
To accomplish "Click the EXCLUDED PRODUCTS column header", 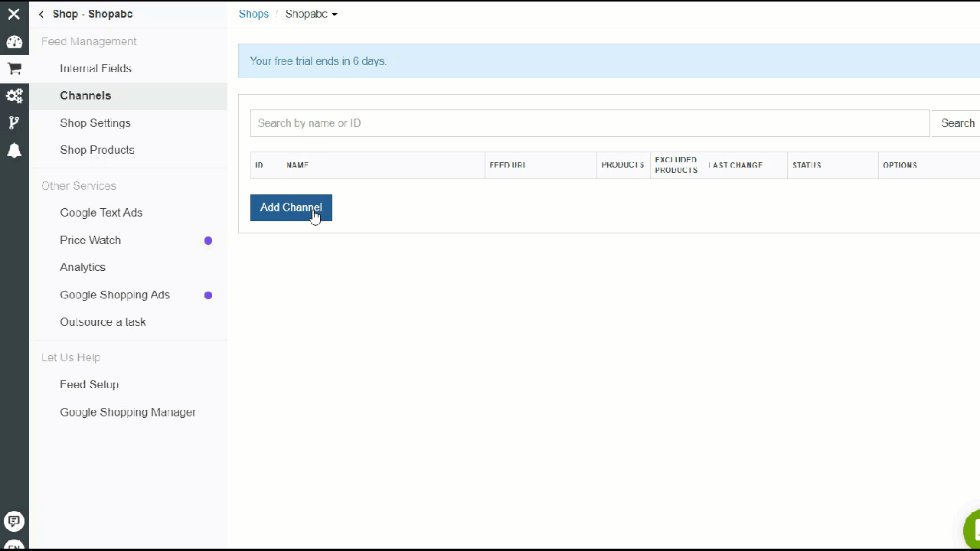I will tap(676, 165).
